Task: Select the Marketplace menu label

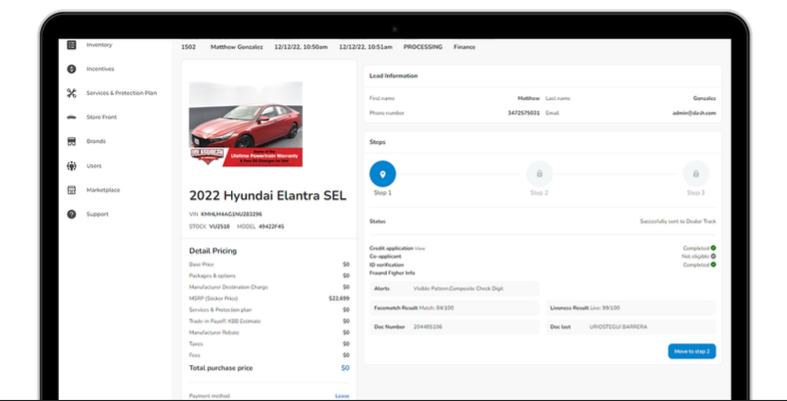Action: (103, 190)
